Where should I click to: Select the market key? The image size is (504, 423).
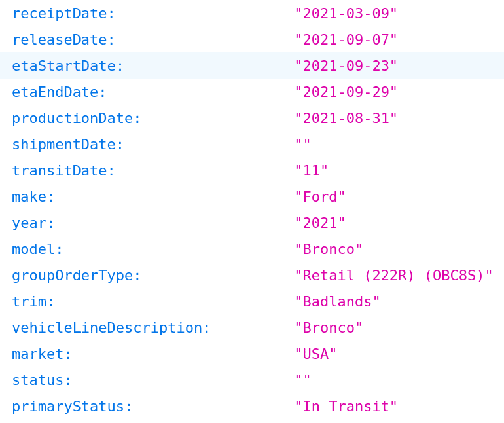41,354
